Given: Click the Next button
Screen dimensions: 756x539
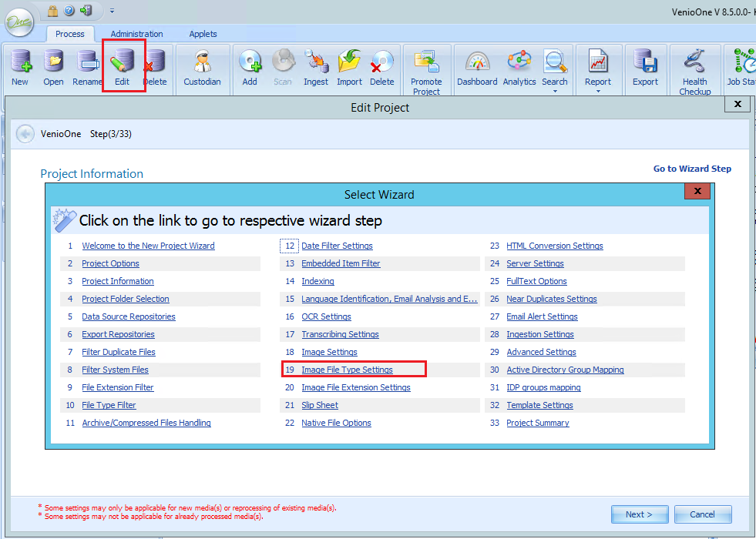Looking at the screenshot, I should pos(640,514).
